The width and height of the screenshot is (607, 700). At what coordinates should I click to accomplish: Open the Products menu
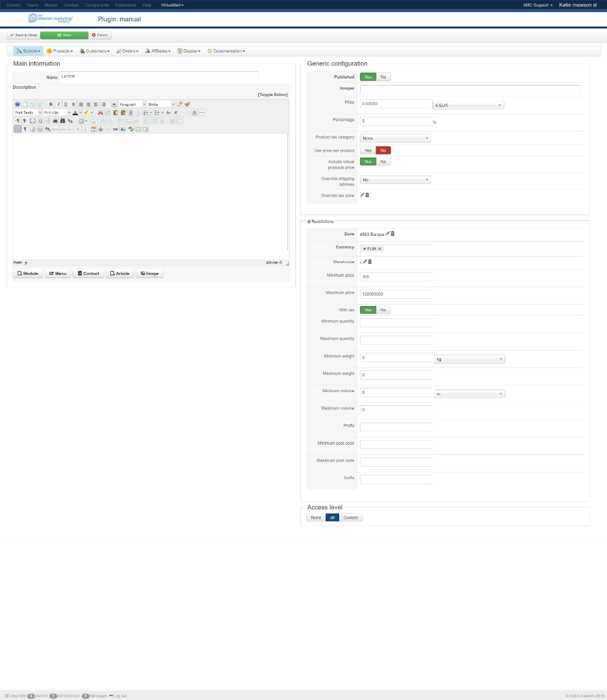click(60, 51)
